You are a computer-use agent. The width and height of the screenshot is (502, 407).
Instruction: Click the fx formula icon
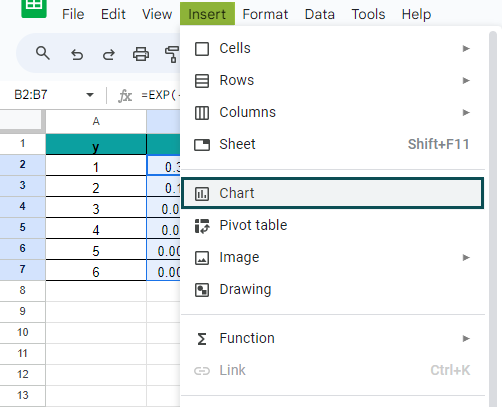(x=125, y=96)
